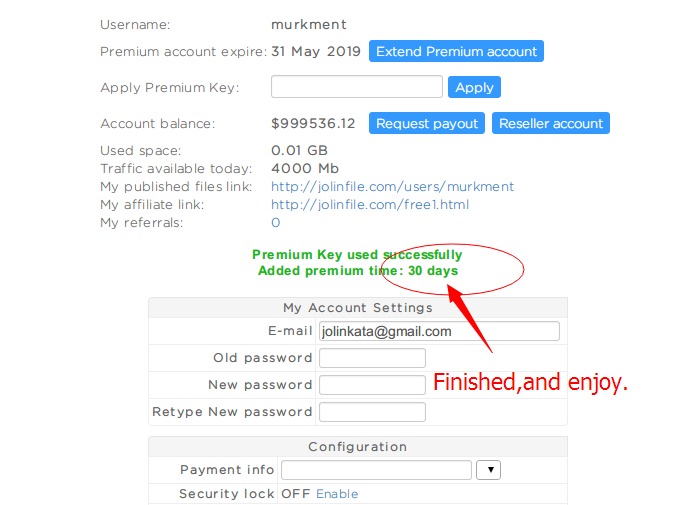The image size is (682, 505).
Task: Click into the E-mail field
Action: (438, 331)
